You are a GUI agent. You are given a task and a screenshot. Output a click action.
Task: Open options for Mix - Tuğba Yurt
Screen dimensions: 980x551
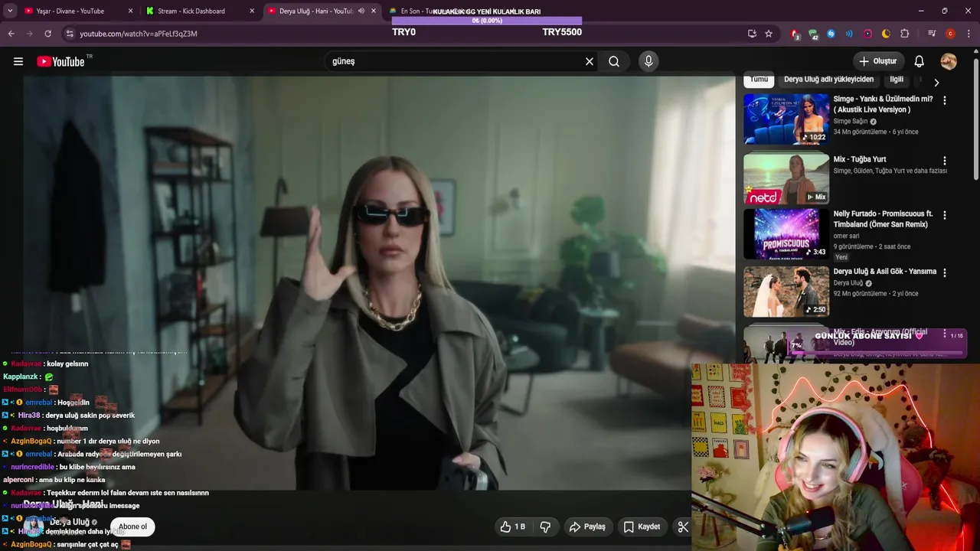(x=944, y=161)
